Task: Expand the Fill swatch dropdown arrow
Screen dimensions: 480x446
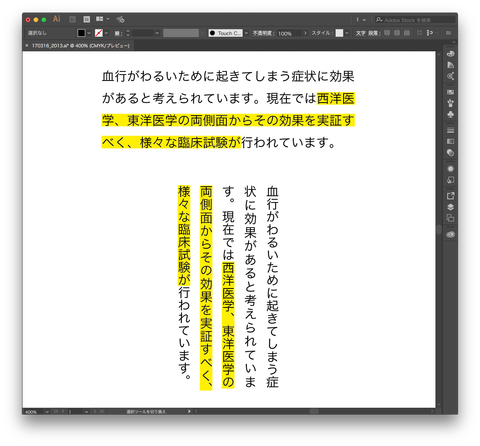Action: click(x=89, y=33)
